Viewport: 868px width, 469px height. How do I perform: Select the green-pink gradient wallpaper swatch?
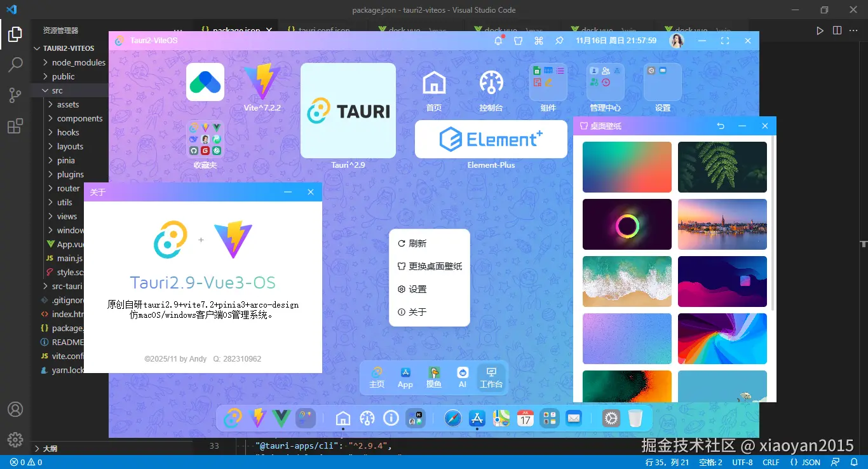pos(627,167)
